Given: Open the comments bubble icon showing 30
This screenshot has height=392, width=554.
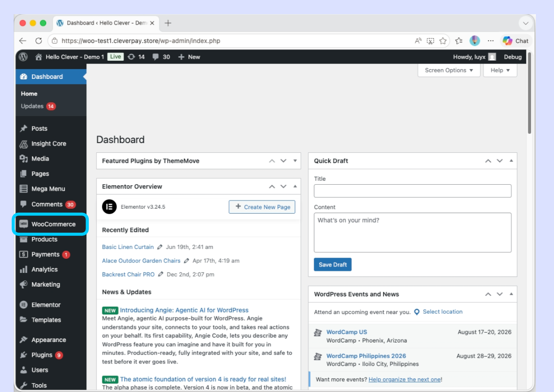Looking at the screenshot, I should click(x=155, y=57).
